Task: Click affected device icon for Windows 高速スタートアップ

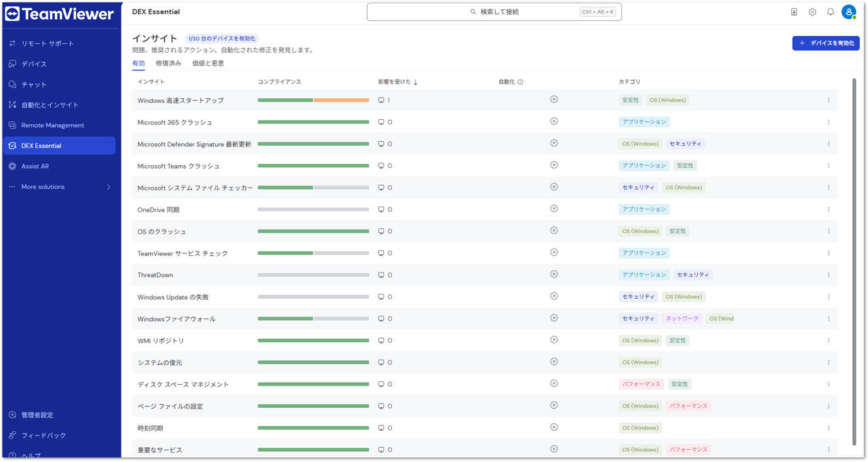Action: coord(381,100)
